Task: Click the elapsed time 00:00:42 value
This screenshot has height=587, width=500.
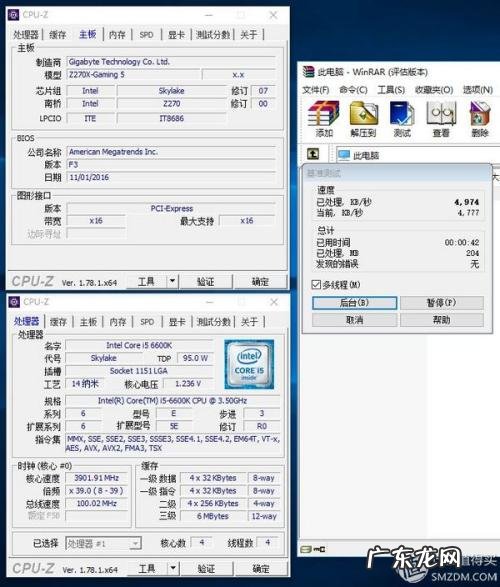Action: (462, 242)
